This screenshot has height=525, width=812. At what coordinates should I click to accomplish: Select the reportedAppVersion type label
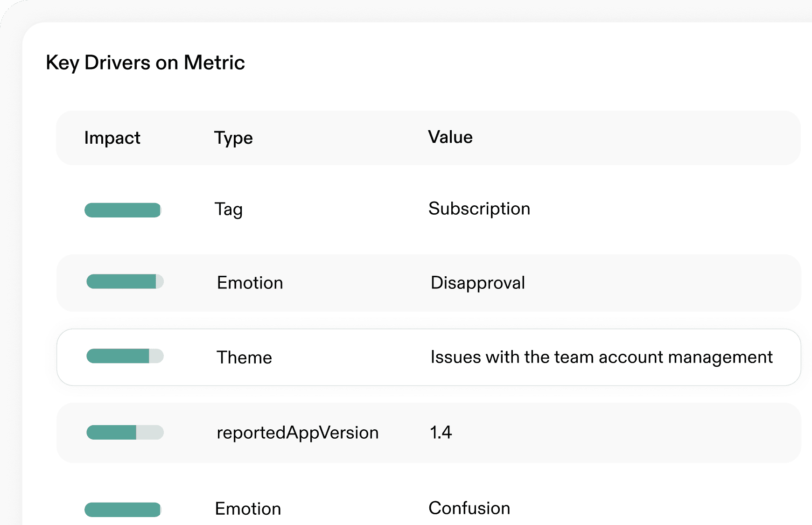297,433
